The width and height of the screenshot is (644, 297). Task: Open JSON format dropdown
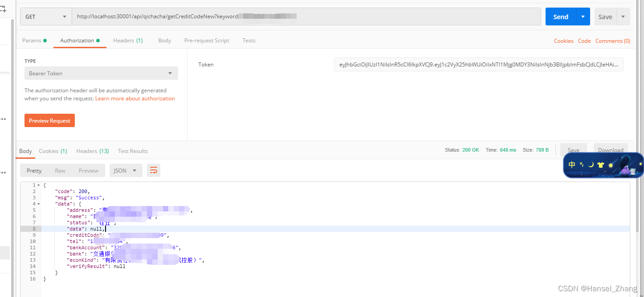126,170
